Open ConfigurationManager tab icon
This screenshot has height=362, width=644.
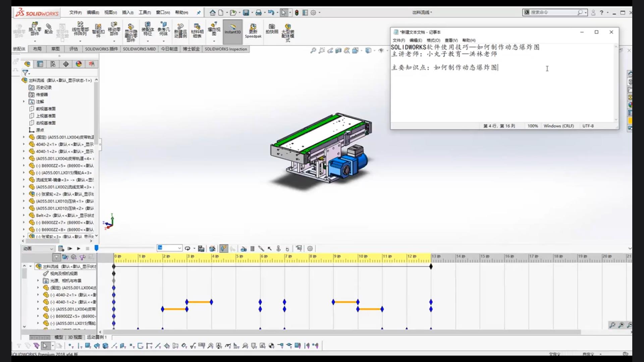point(53,64)
